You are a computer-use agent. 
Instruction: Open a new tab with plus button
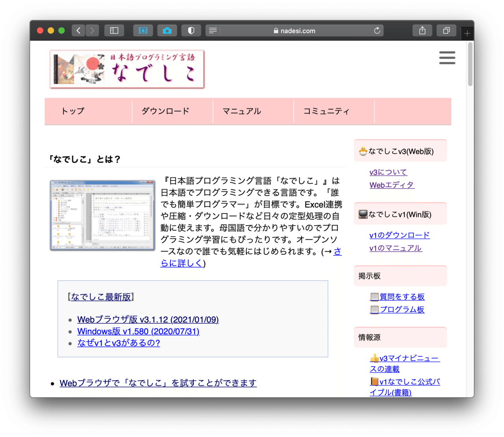(467, 34)
